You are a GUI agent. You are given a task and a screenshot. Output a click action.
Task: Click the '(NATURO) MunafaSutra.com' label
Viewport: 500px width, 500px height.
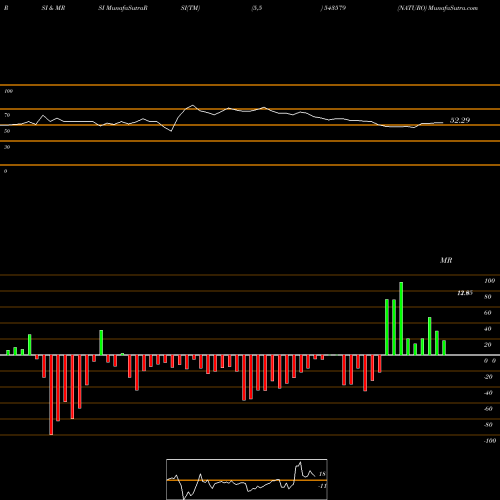click(438, 8)
